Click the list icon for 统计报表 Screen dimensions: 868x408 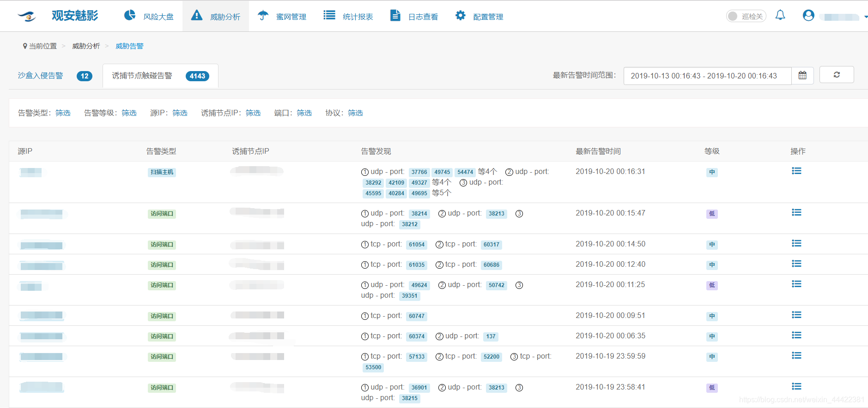point(329,15)
